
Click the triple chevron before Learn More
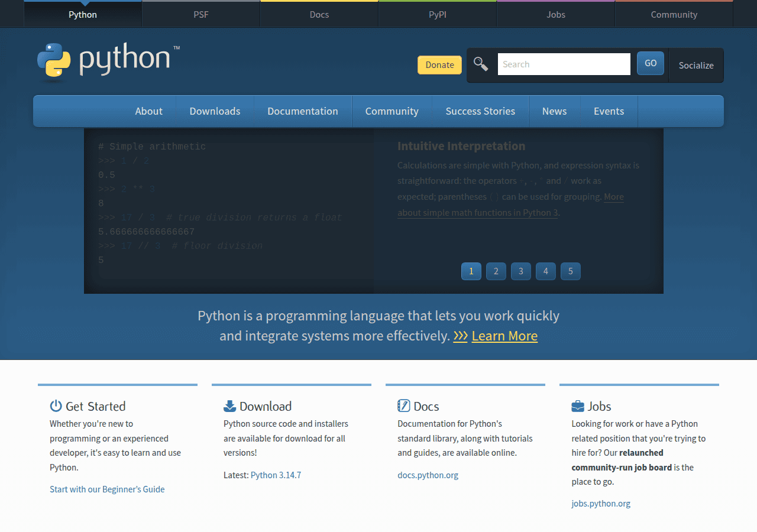click(460, 336)
